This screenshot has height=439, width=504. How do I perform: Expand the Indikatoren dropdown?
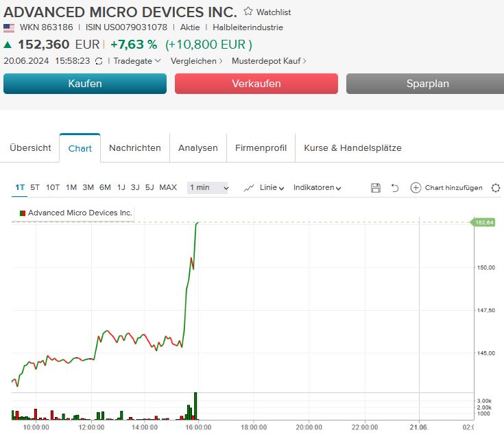[317, 188]
